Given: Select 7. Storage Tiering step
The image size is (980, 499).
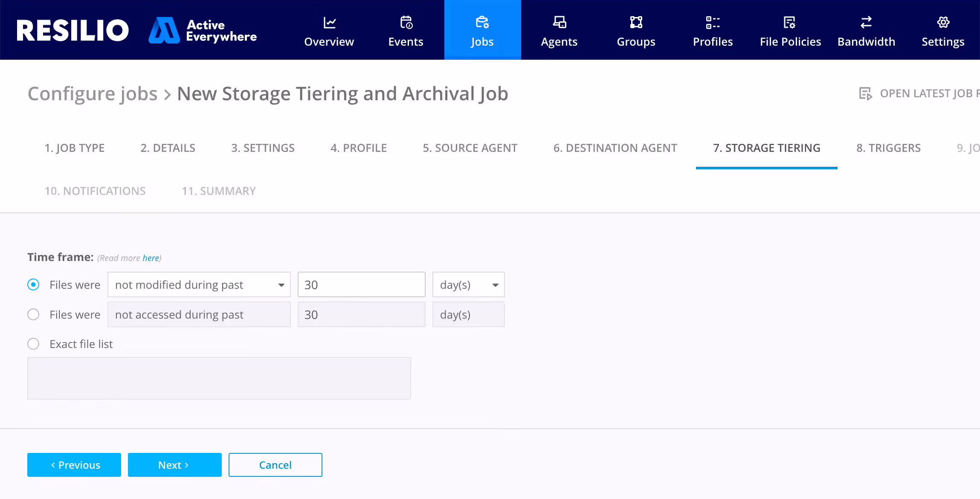Looking at the screenshot, I should coord(767,148).
